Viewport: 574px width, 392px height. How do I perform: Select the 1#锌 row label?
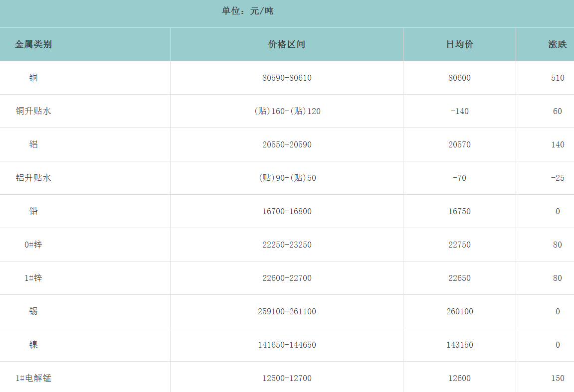[x=33, y=278]
